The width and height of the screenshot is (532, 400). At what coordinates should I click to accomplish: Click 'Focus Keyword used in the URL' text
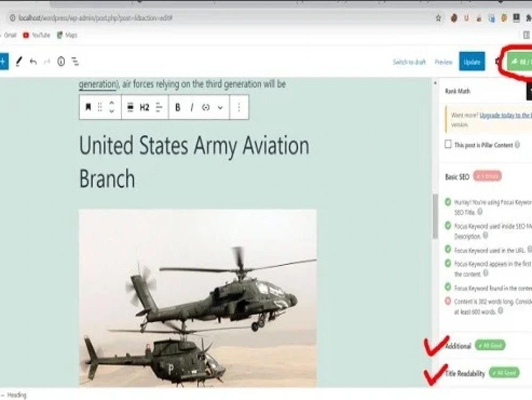[489, 250]
